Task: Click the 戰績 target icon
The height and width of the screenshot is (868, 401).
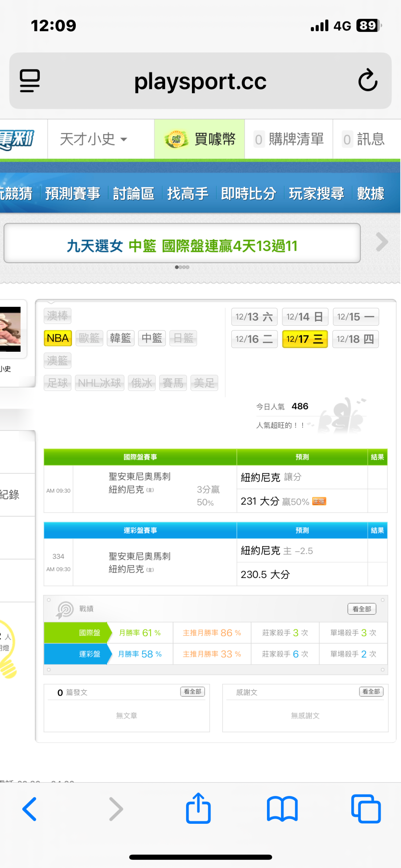Action: 65,609
